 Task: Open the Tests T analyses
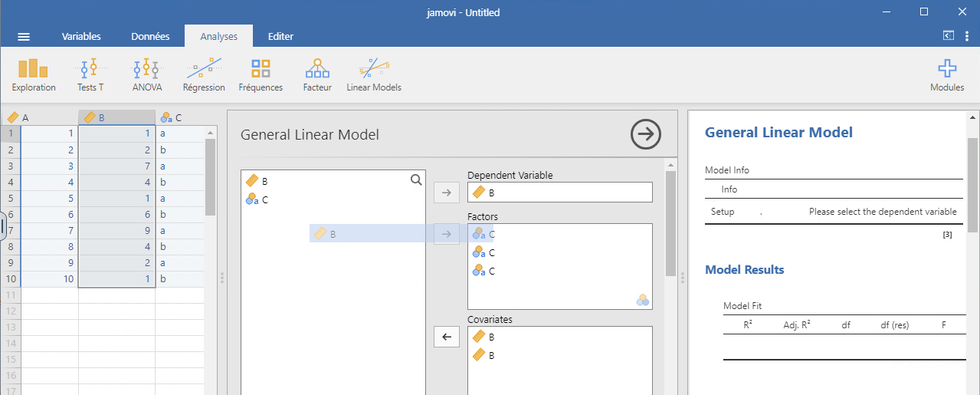point(90,75)
